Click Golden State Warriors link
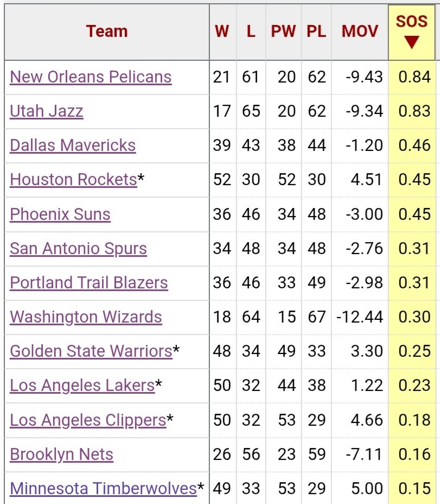The image size is (440, 504). point(91,351)
